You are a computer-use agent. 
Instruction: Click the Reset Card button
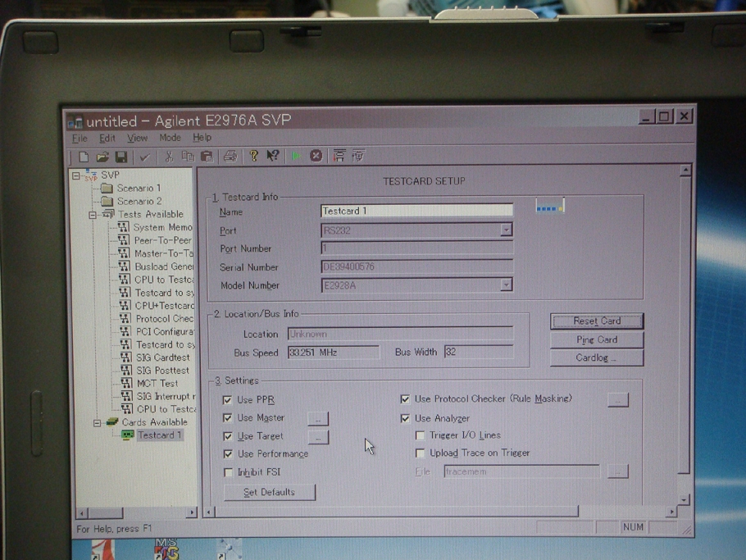click(596, 321)
